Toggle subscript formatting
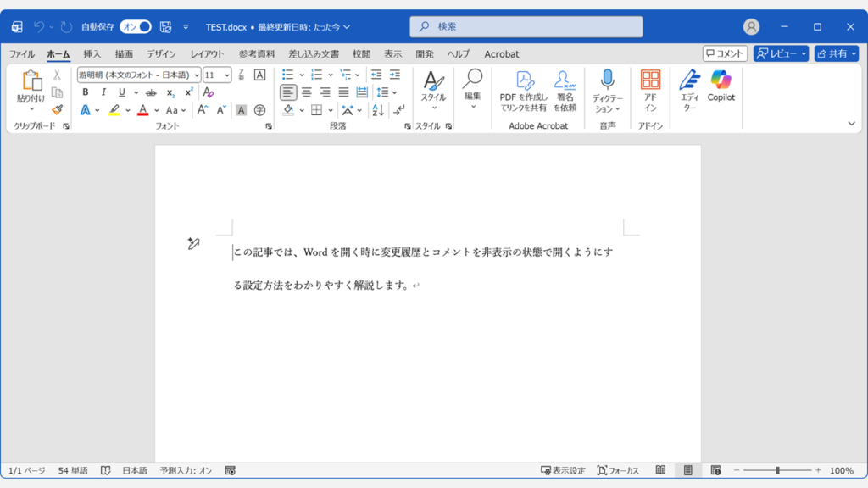 point(171,91)
